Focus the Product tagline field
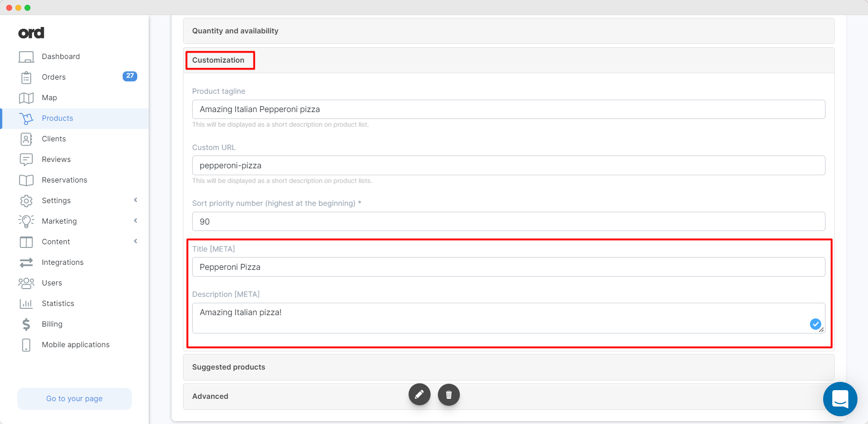 [508, 109]
